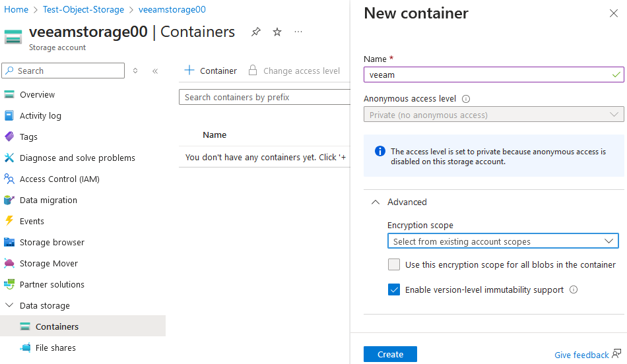Close the New container panel
627x364 pixels.
point(613,13)
